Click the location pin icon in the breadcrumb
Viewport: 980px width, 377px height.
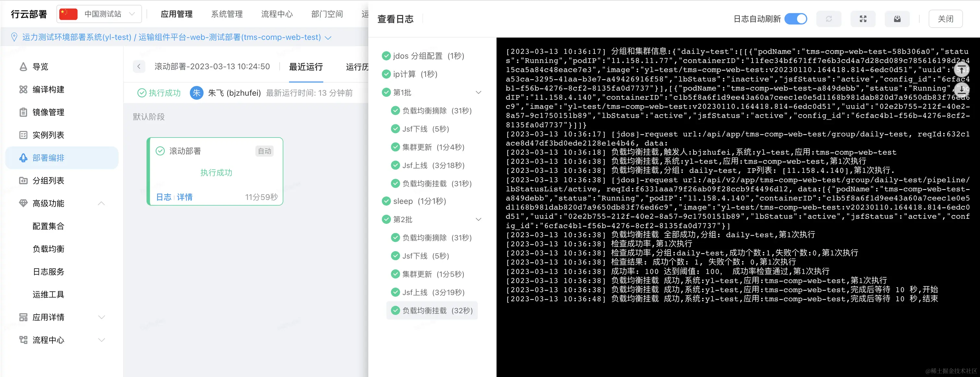pyautogui.click(x=14, y=37)
